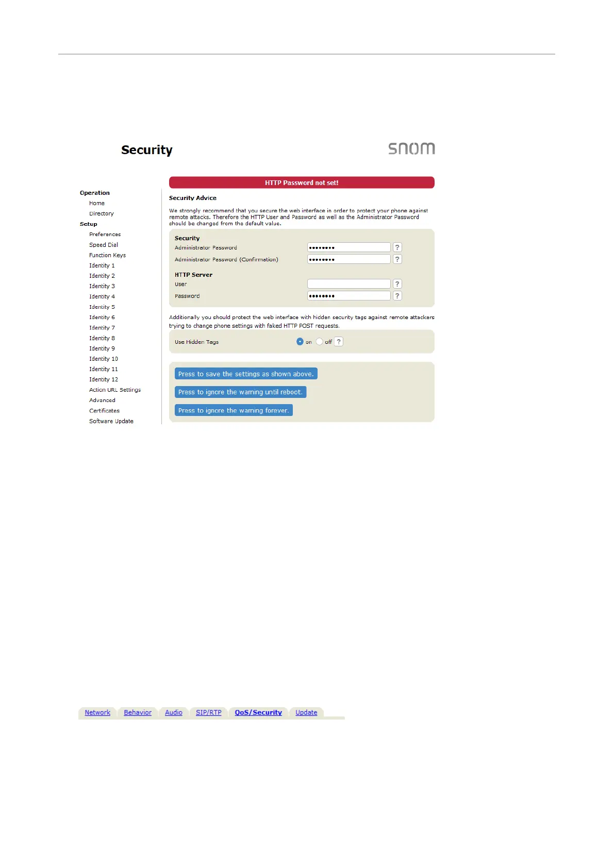Open Directory in the sidebar
This screenshot has width=614, height=868.
tap(102, 213)
